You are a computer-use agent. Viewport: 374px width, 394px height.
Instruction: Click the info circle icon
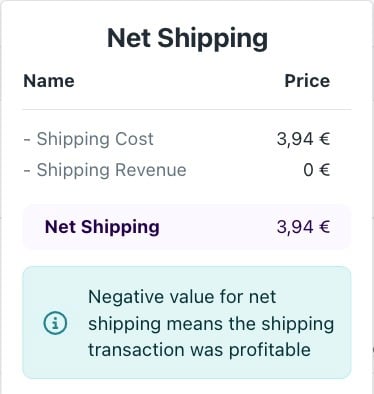(x=55, y=323)
